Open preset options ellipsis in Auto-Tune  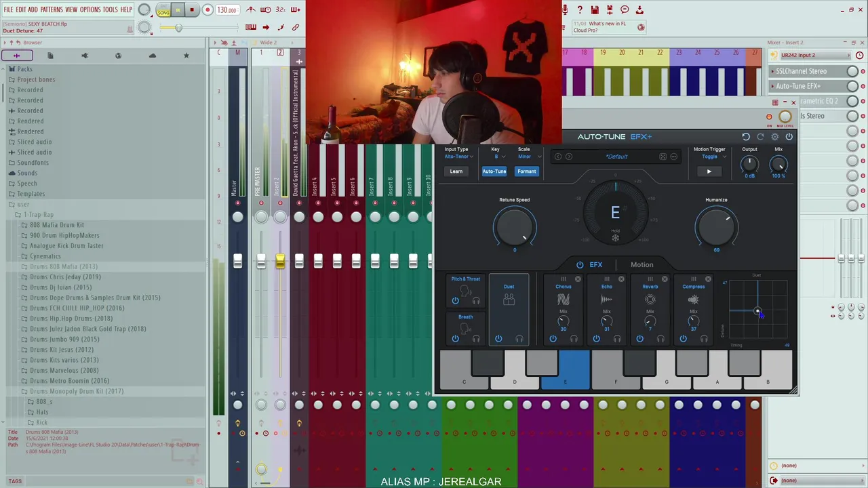673,157
